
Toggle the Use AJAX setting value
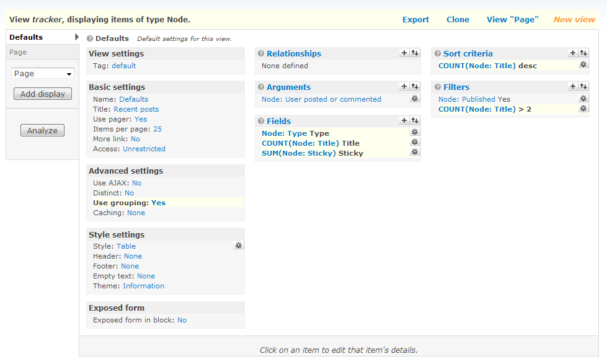click(x=136, y=183)
